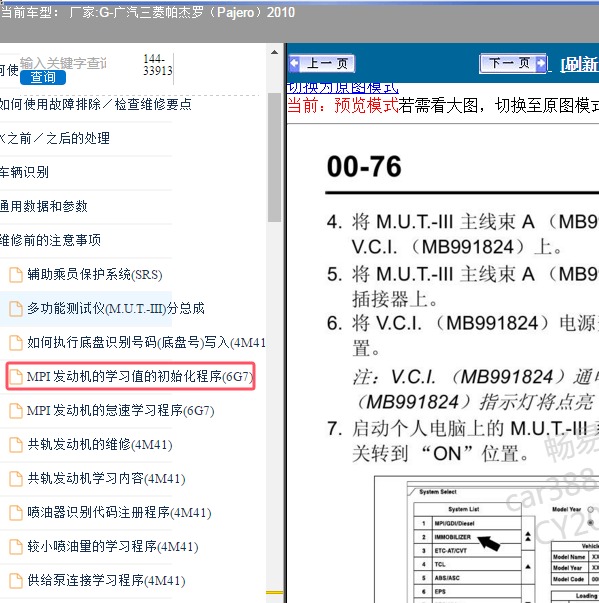Click the 00-76 page number heading
599x603 pixels.
(x=364, y=167)
